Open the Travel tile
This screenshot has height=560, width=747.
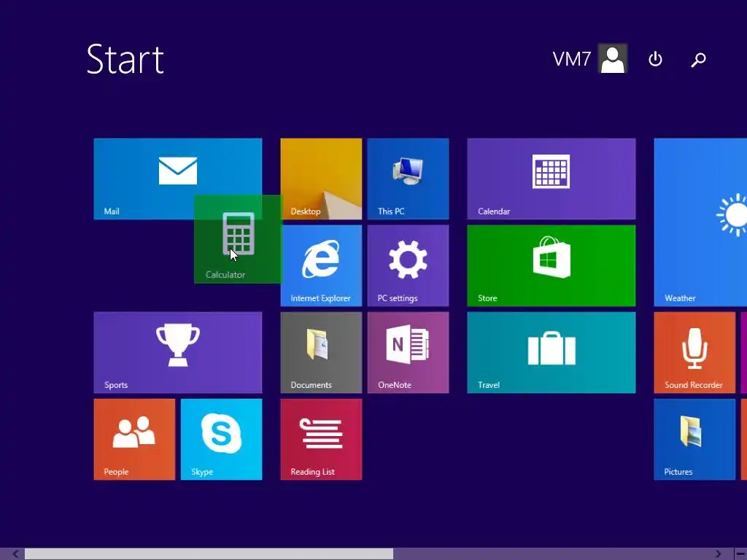(x=551, y=352)
